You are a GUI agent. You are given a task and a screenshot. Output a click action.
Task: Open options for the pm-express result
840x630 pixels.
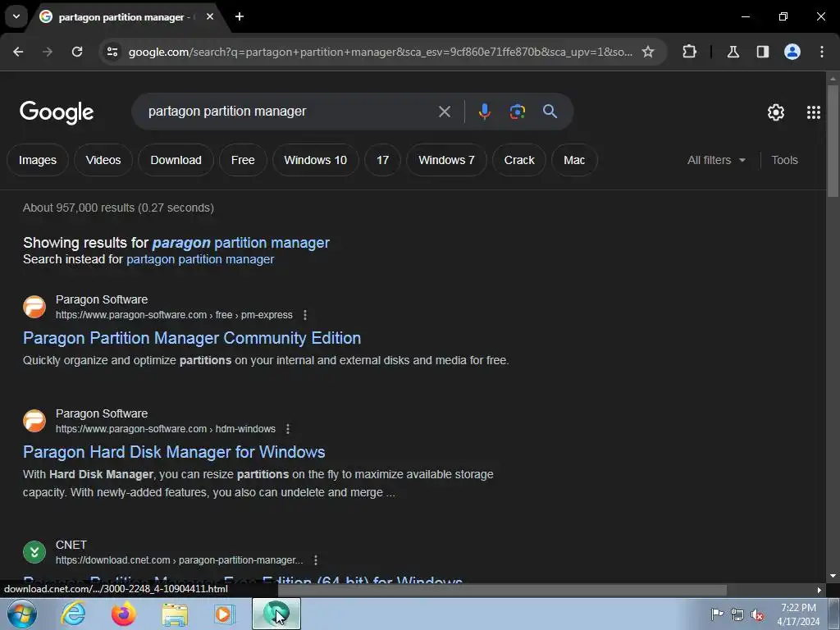pyautogui.click(x=305, y=315)
